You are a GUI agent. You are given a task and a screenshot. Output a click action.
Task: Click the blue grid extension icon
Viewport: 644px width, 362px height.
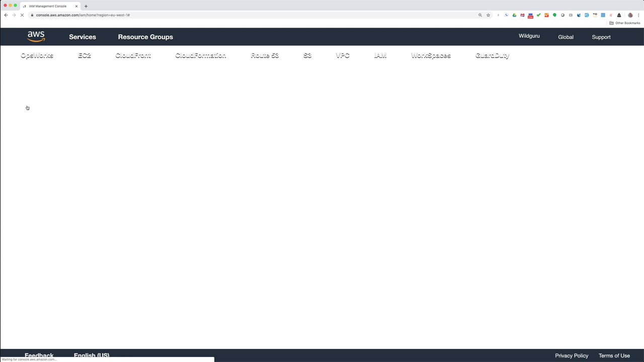point(603,15)
